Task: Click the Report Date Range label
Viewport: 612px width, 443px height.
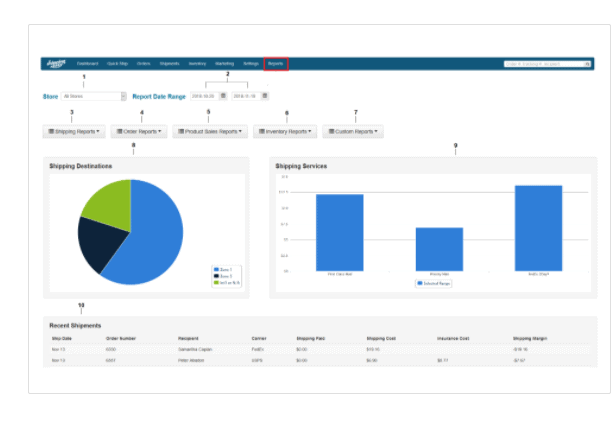Action: click(159, 96)
